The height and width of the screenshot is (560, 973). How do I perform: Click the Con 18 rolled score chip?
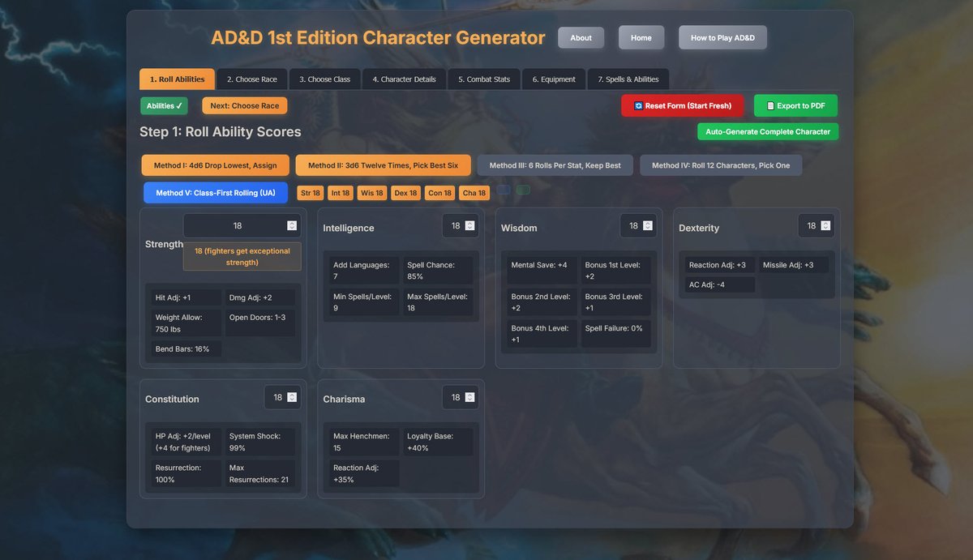click(439, 193)
